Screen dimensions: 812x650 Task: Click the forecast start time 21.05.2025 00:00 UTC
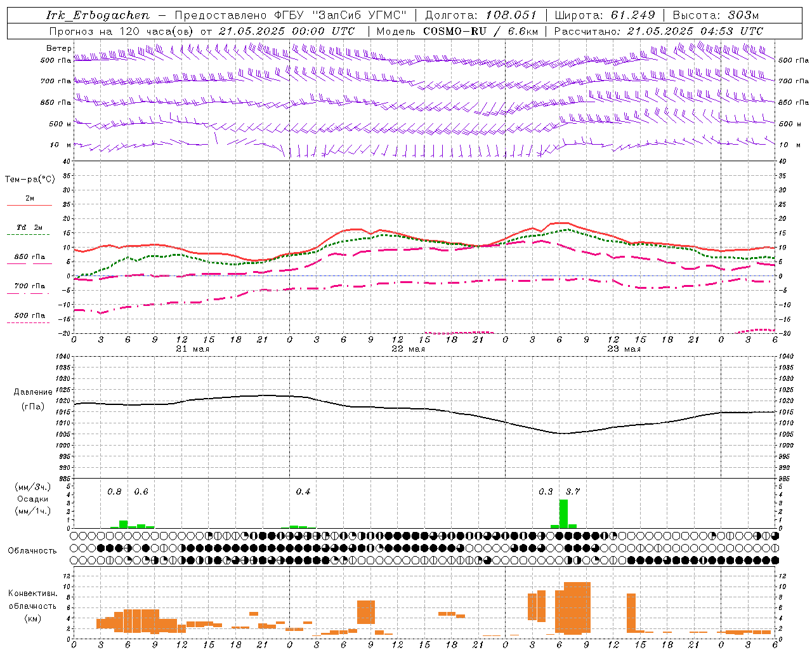(x=287, y=31)
